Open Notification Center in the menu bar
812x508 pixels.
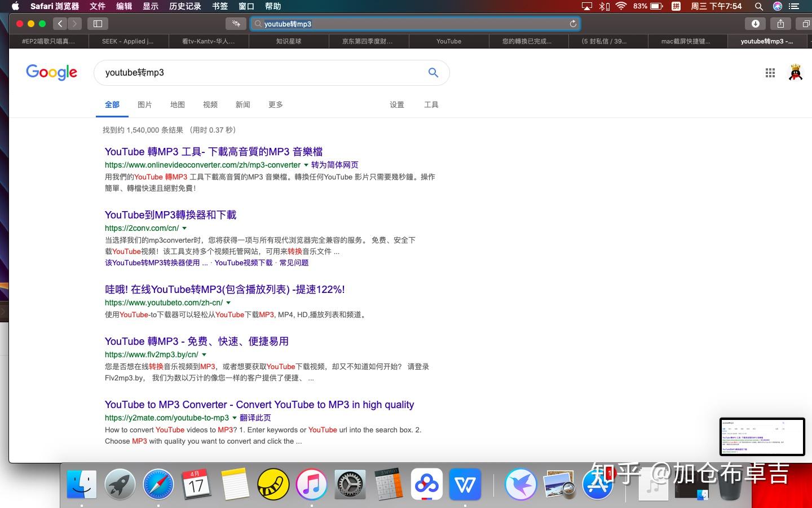click(795, 6)
